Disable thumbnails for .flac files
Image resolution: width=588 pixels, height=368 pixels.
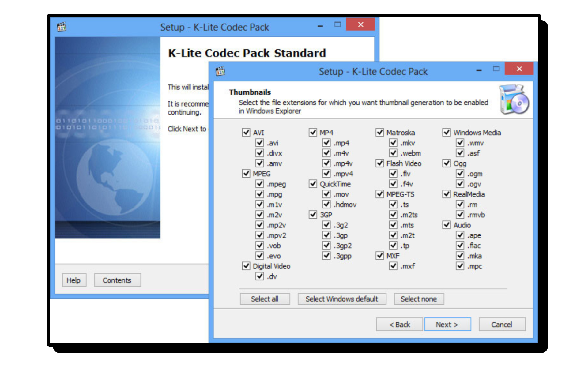click(x=460, y=245)
